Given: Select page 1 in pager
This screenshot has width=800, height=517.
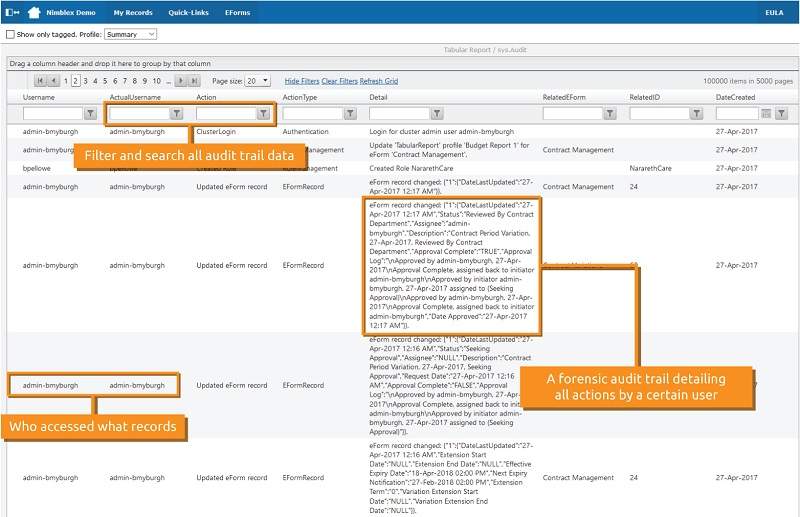Looking at the screenshot, I should coord(66,81).
